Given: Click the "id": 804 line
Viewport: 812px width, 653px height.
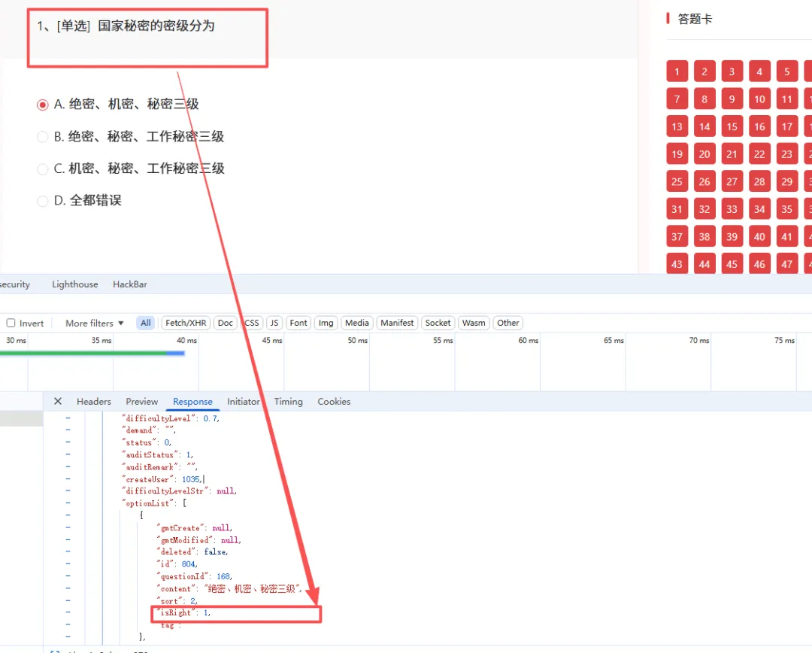Looking at the screenshot, I should click(x=177, y=564).
